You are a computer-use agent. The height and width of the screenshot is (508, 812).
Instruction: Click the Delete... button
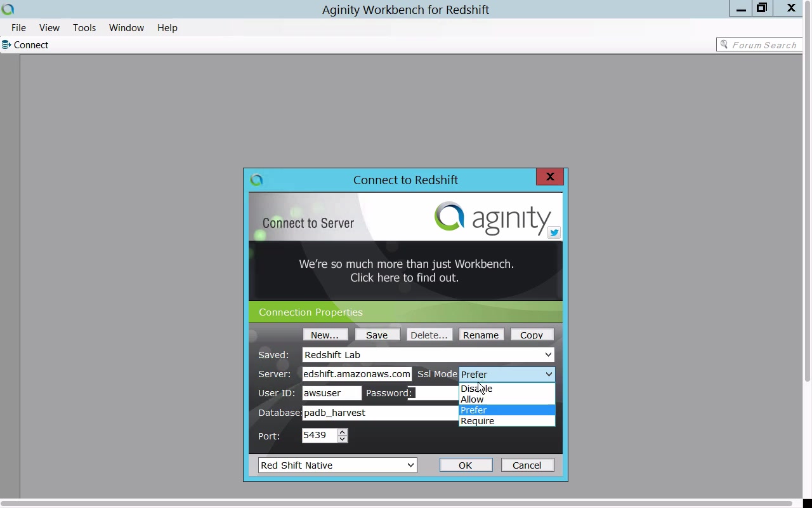click(429, 335)
